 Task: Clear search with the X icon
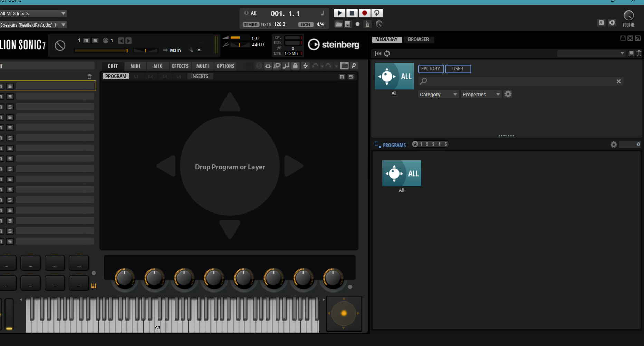pyautogui.click(x=618, y=81)
